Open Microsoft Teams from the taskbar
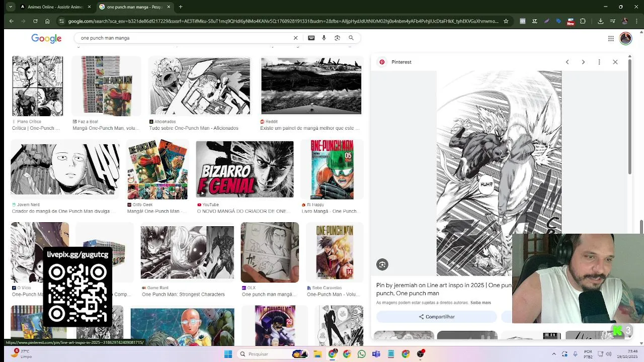The image size is (644, 362). click(376, 354)
